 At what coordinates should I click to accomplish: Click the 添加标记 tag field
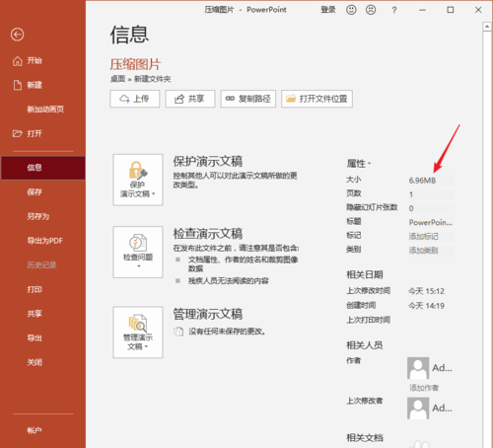(x=431, y=237)
